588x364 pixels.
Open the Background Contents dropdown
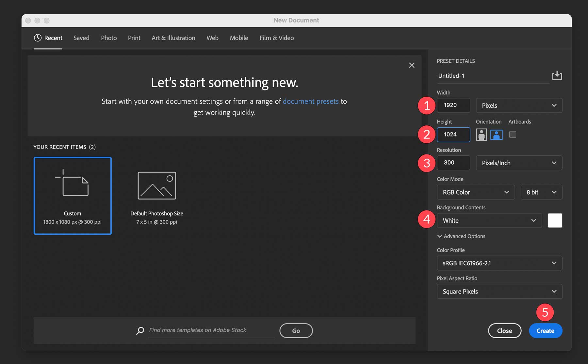[x=489, y=220]
